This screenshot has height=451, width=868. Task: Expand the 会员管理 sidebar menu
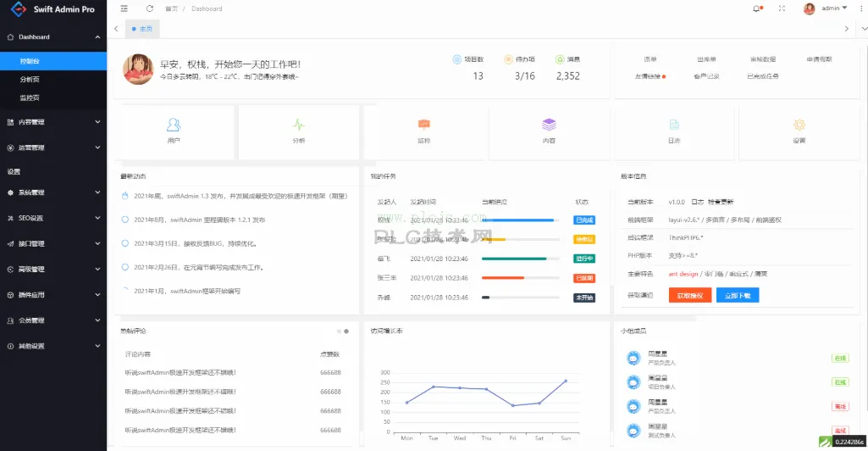[97, 320]
